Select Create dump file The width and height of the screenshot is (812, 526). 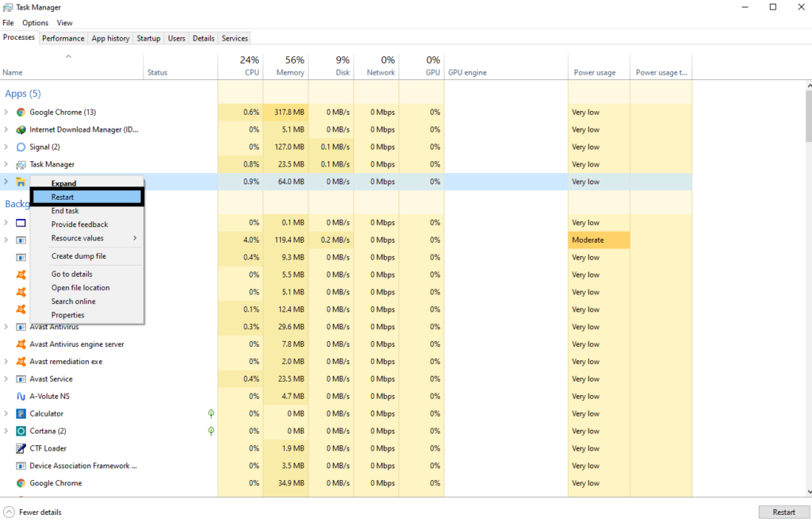[87, 256]
